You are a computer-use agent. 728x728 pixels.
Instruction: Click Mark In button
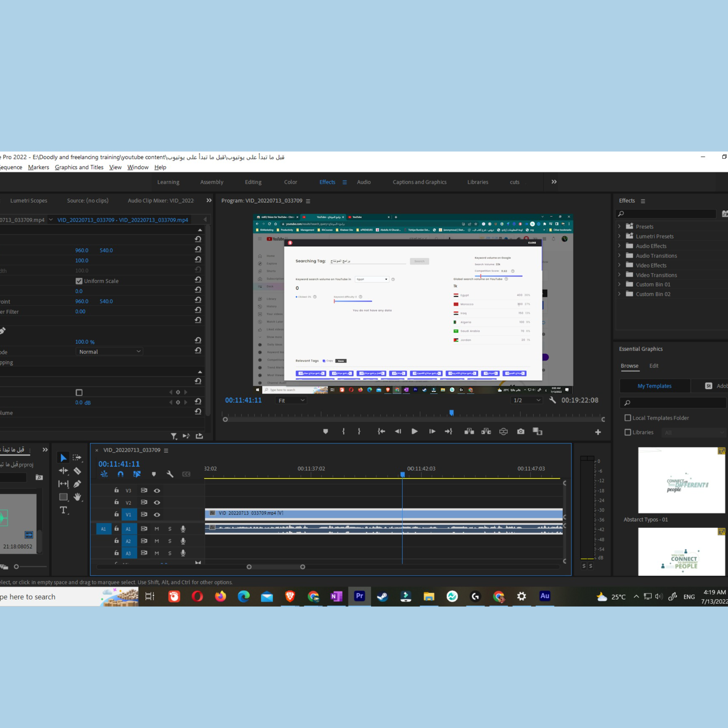coord(343,431)
